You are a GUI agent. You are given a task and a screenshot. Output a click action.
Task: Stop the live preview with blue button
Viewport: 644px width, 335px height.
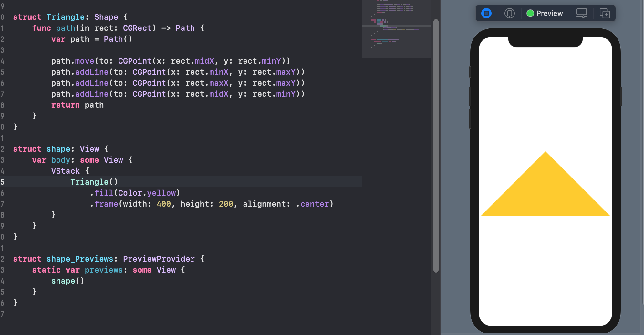[486, 13]
